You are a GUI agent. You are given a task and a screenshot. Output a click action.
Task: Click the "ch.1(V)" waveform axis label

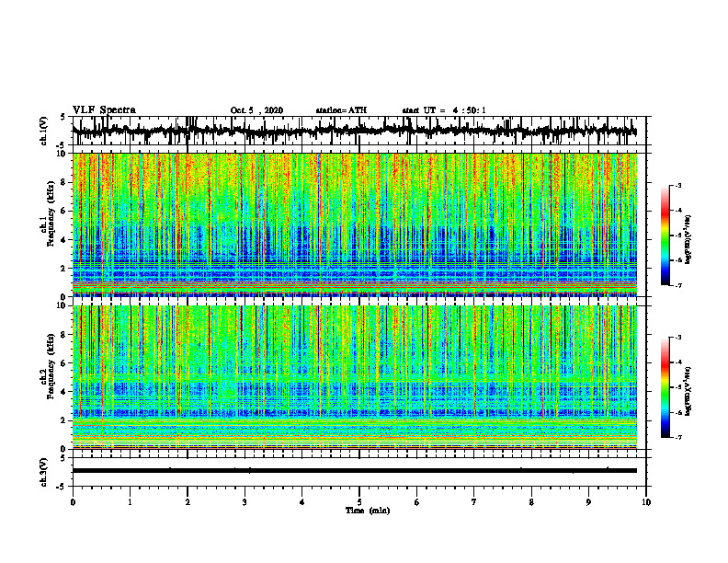tap(44, 131)
